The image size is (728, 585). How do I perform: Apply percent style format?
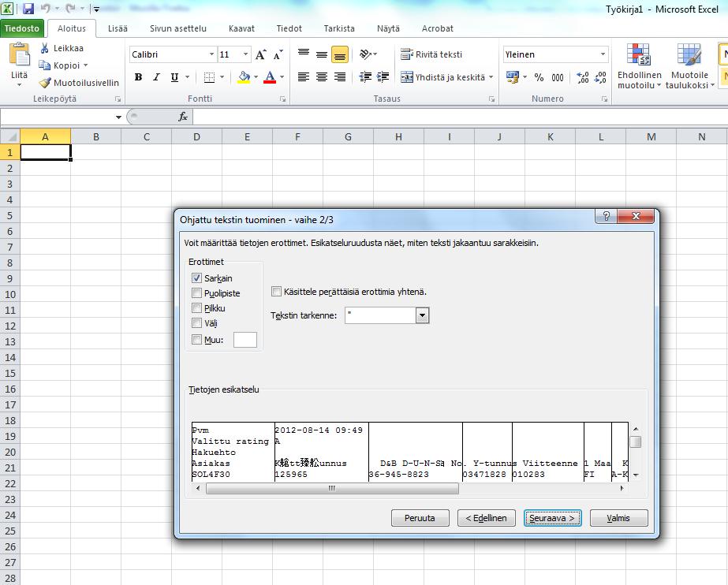[x=539, y=77]
